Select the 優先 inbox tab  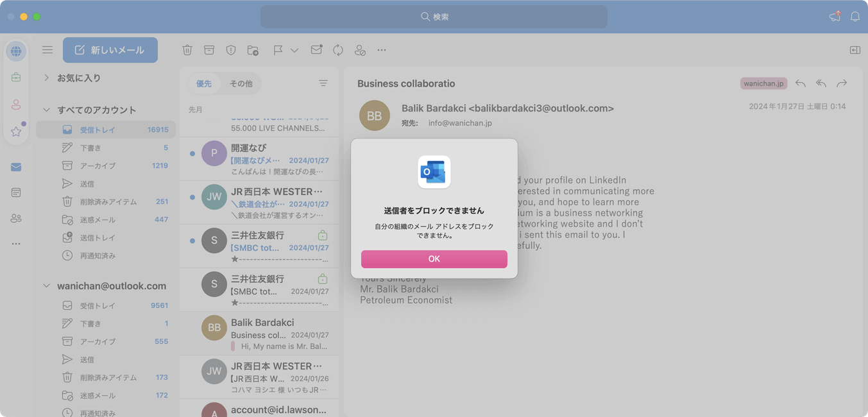point(204,83)
